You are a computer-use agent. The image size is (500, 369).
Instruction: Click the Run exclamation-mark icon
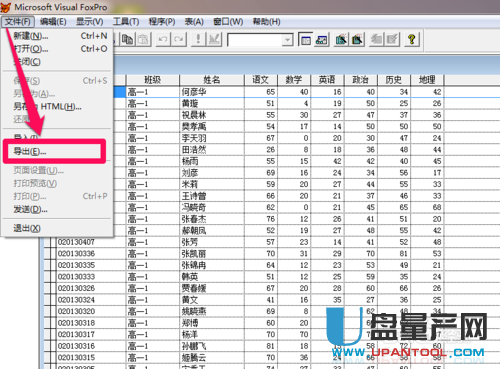pyautogui.click(x=198, y=40)
